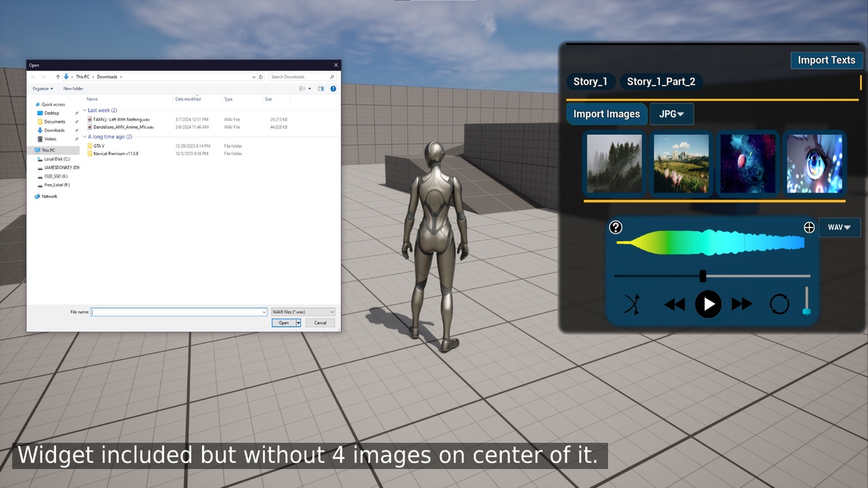Image resolution: width=868 pixels, height=488 pixels.
Task: Open the JPG image format dropdown
Action: [x=671, y=114]
